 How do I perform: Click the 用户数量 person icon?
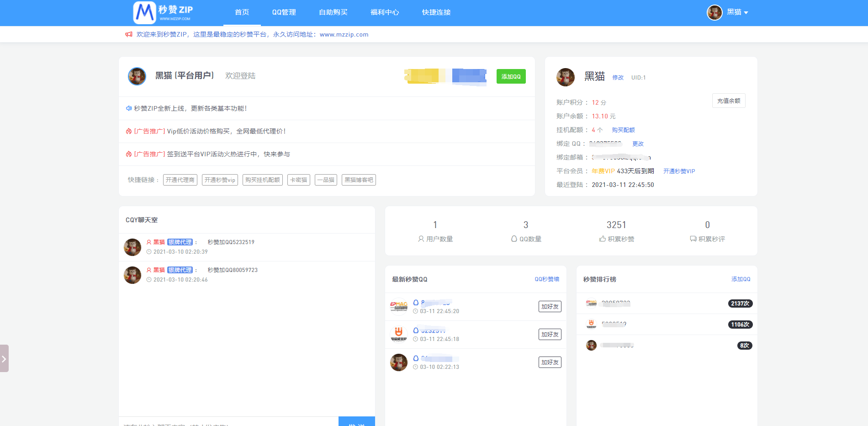pos(421,239)
